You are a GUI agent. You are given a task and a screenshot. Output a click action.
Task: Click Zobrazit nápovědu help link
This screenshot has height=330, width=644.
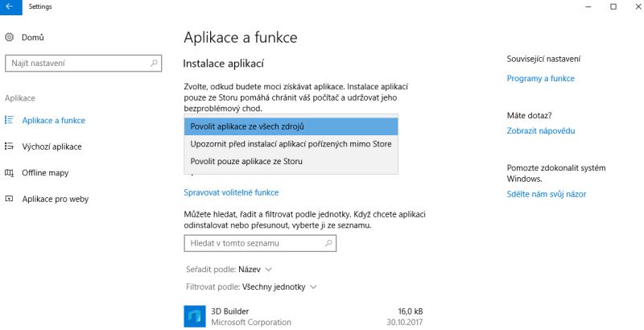pyautogui.click(x=540, y=130)
